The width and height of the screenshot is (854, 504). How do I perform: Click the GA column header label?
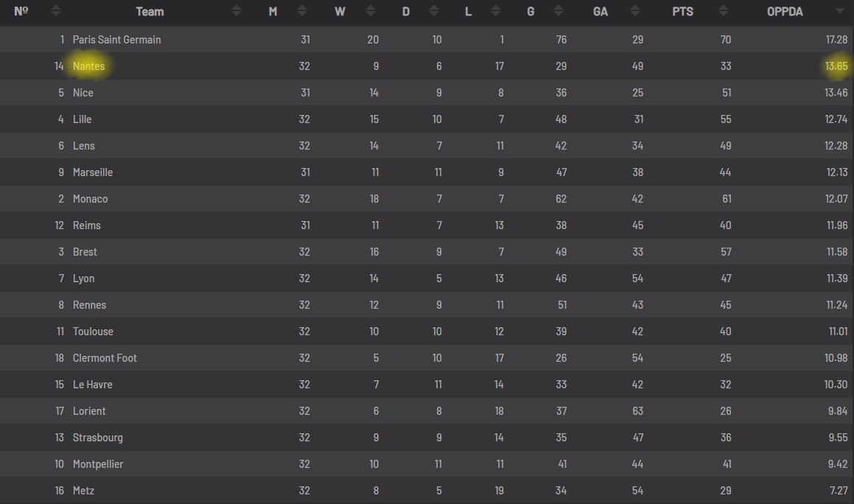pyautogui.click(x=601, y=12)
